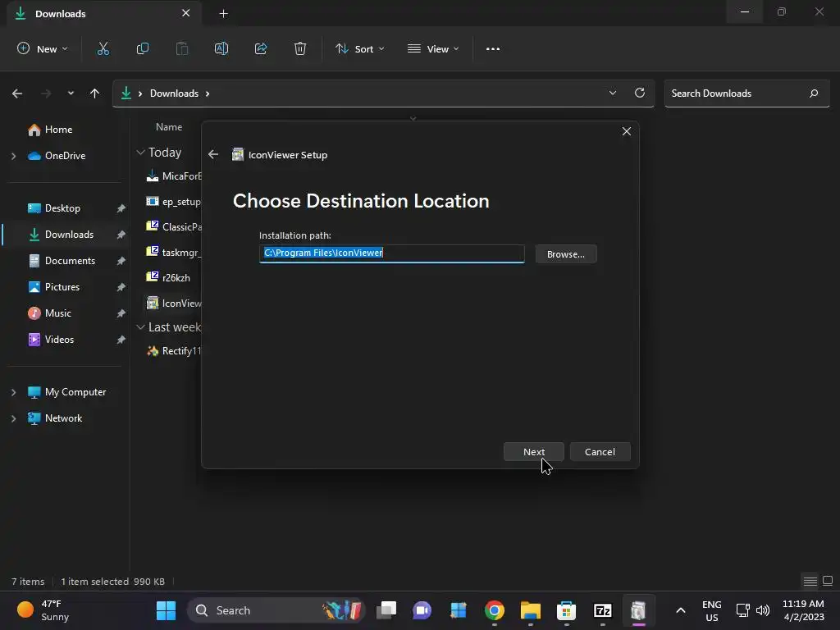
Task: Open Chat app on taskbar
Action: click(x=422, y=610)
